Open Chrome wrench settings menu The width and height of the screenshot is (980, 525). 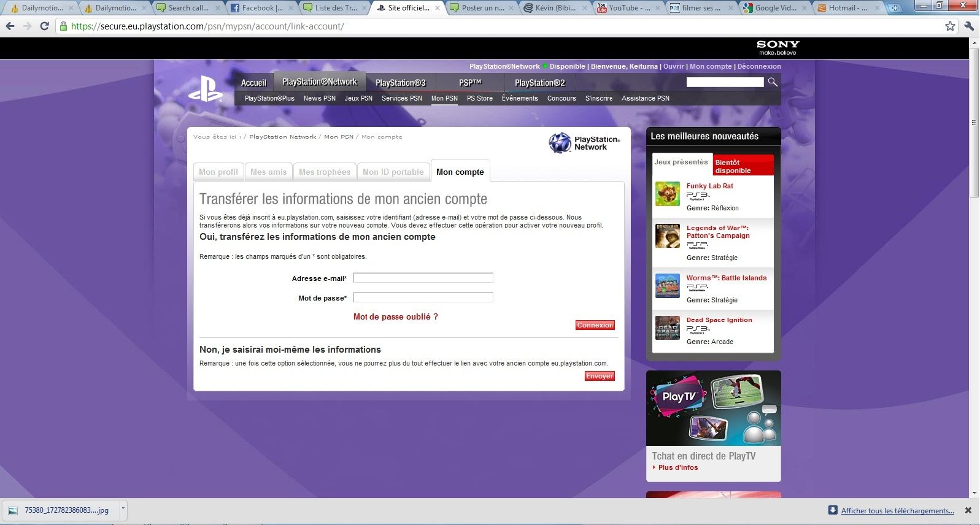click(x=969, y=26)
